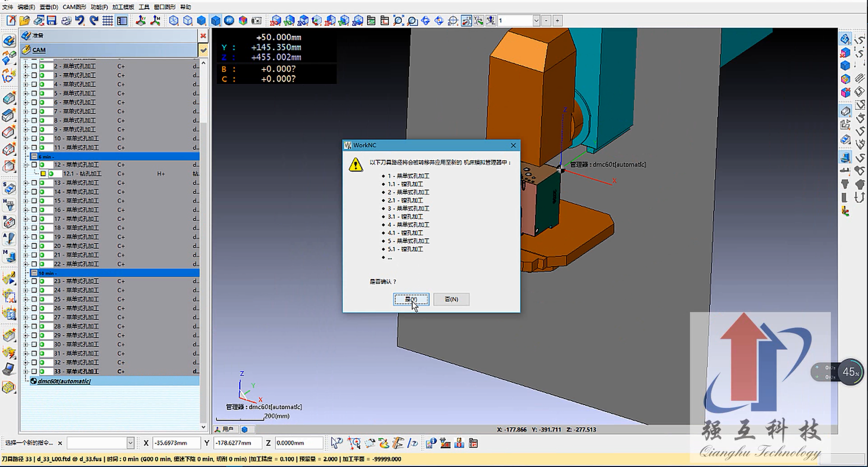Click the laptop icon in left sidebar
Screen dimensions: 868x467
coord(9,369)
